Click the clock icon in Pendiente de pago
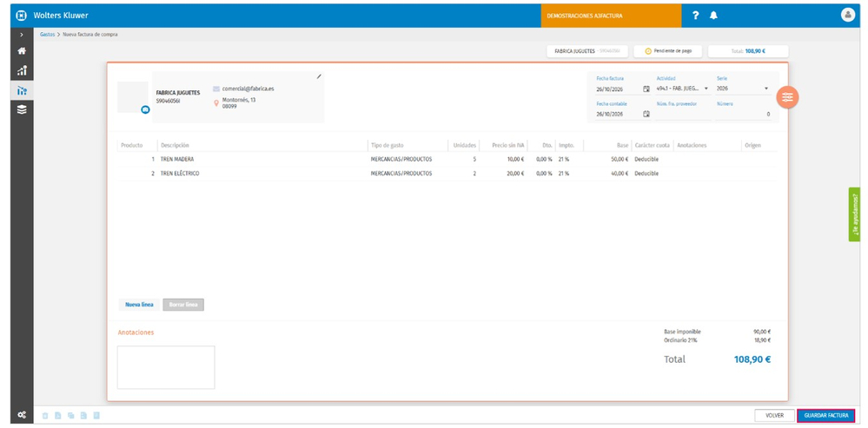868x428 pixels. tap(648, 51)
